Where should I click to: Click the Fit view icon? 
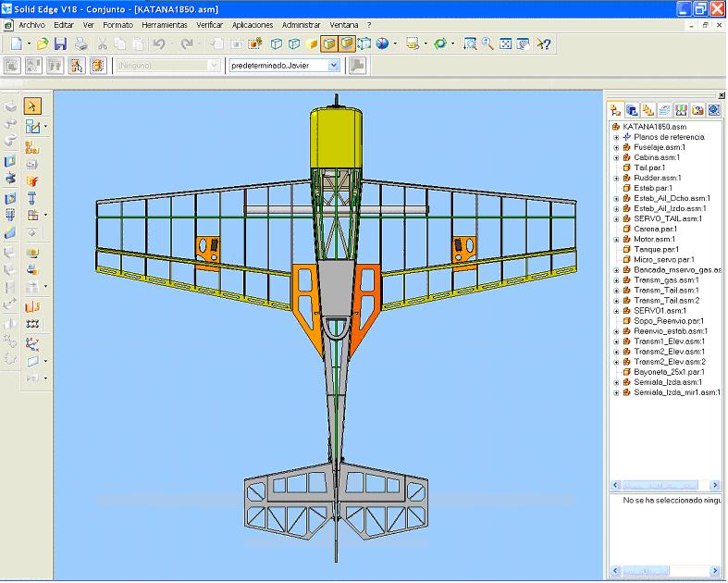[x=506, y=43]
